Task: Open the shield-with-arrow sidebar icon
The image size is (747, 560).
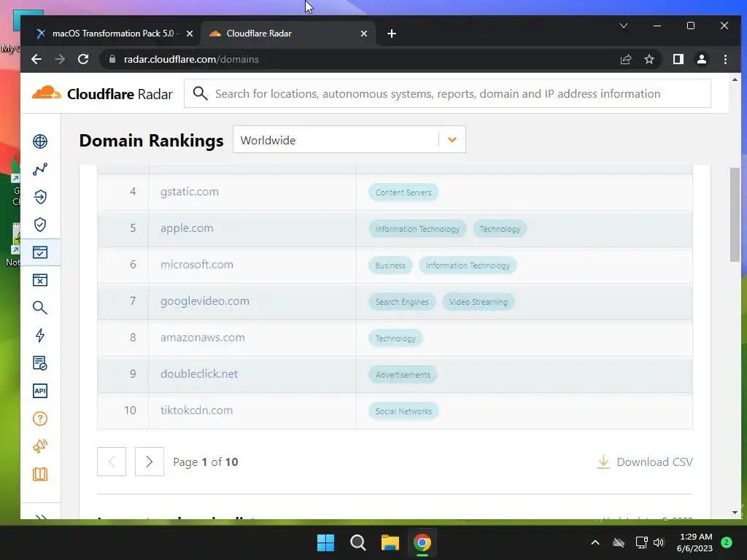Action: click(40, 197)
